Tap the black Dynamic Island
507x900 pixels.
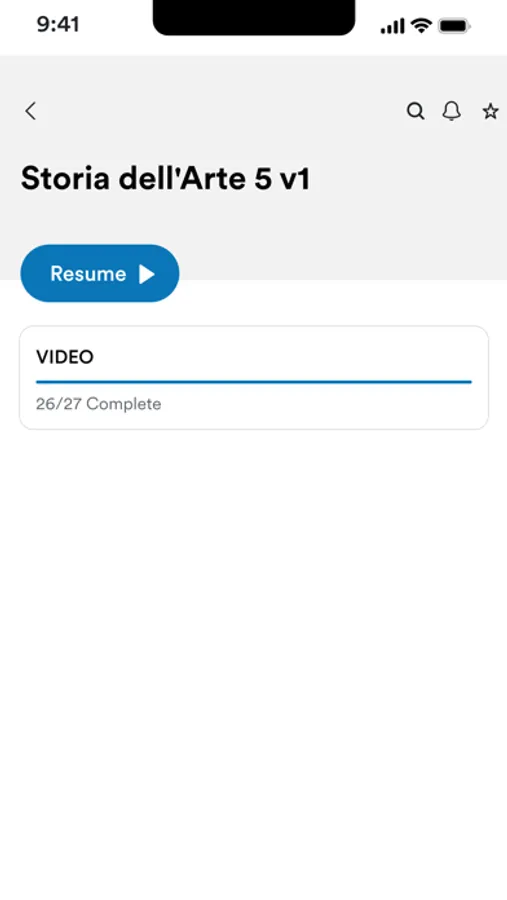(254, 17)
